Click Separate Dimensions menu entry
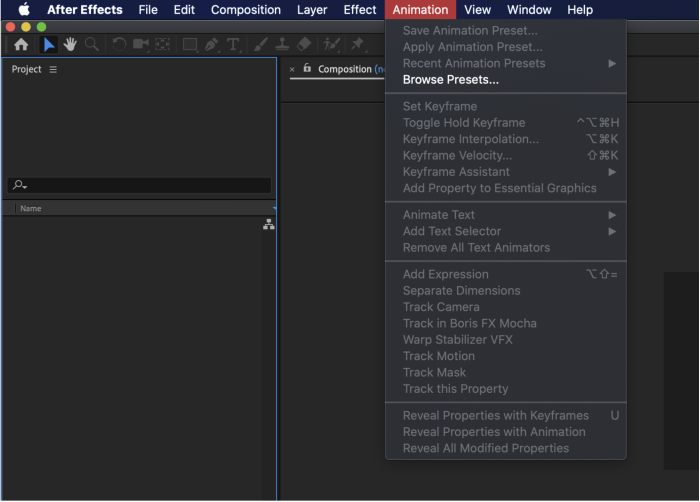The width and height of the screenshot is (700, 502). pos(506,291)
